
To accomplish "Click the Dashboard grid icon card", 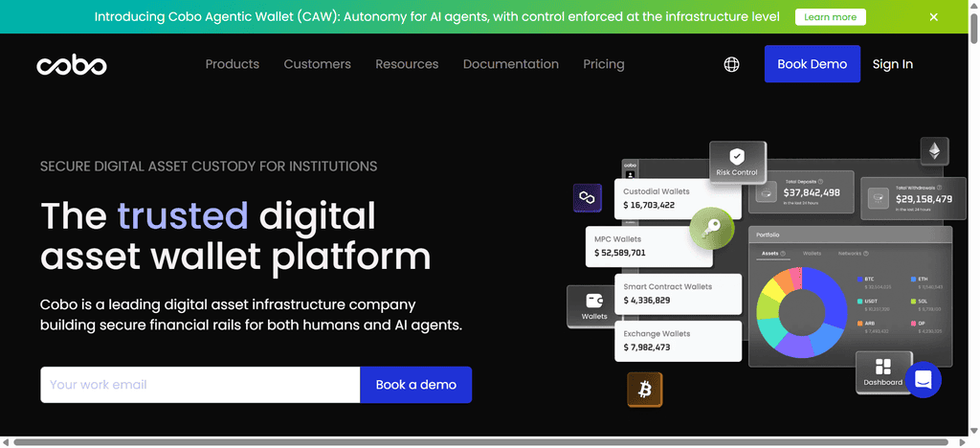I will [x=883, y=372].
